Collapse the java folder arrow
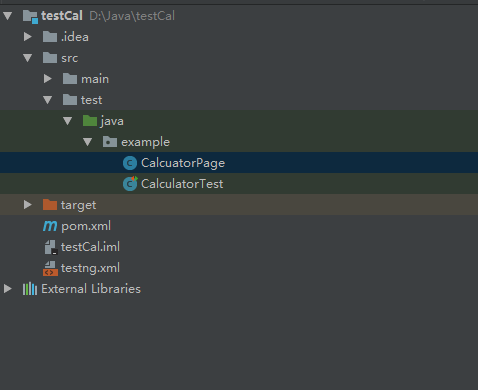 (x=68, y=121)
